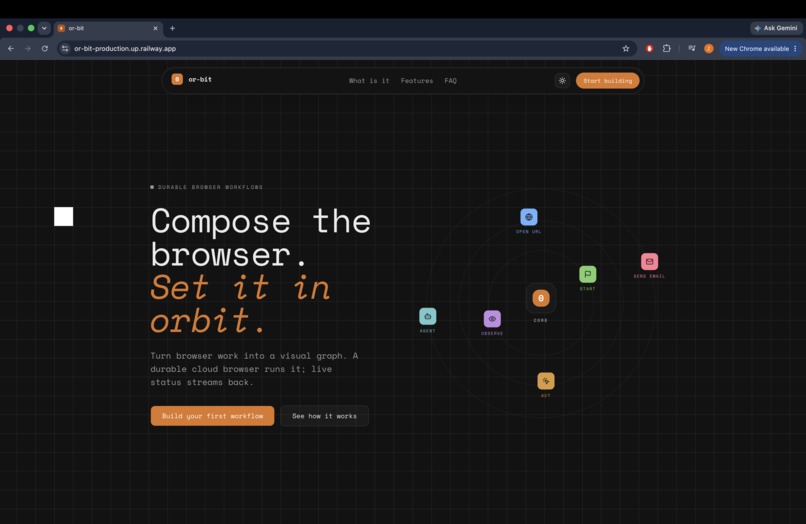806x524 pixels.
Task: Open the tab search dropdown chevron
Action: (x=44, y=28)
